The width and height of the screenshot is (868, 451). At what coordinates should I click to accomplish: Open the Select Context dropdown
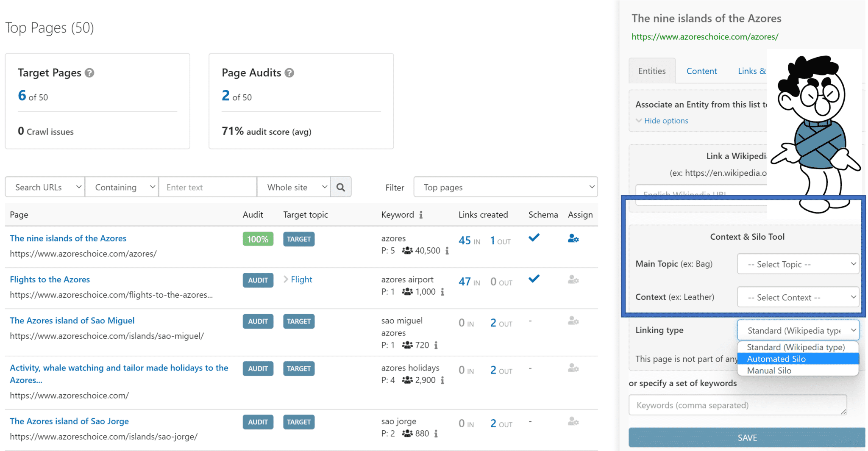(x=798, y=297)
